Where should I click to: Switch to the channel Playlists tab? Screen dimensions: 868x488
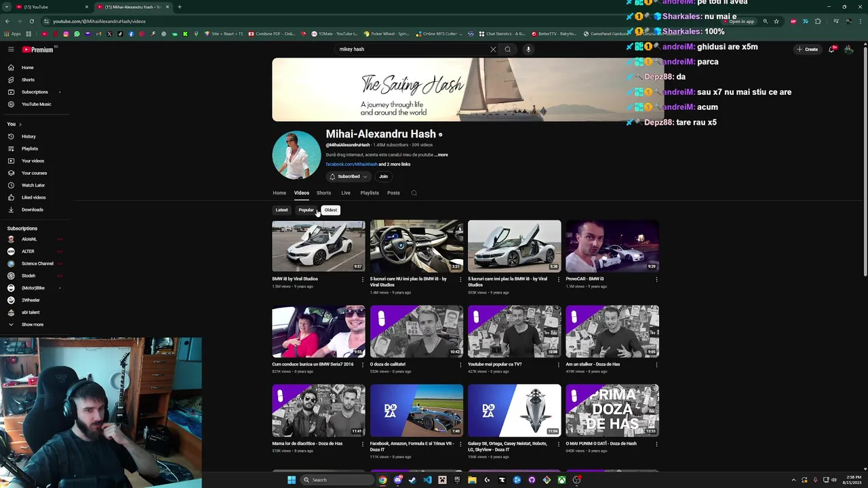[x=370, y=192]
